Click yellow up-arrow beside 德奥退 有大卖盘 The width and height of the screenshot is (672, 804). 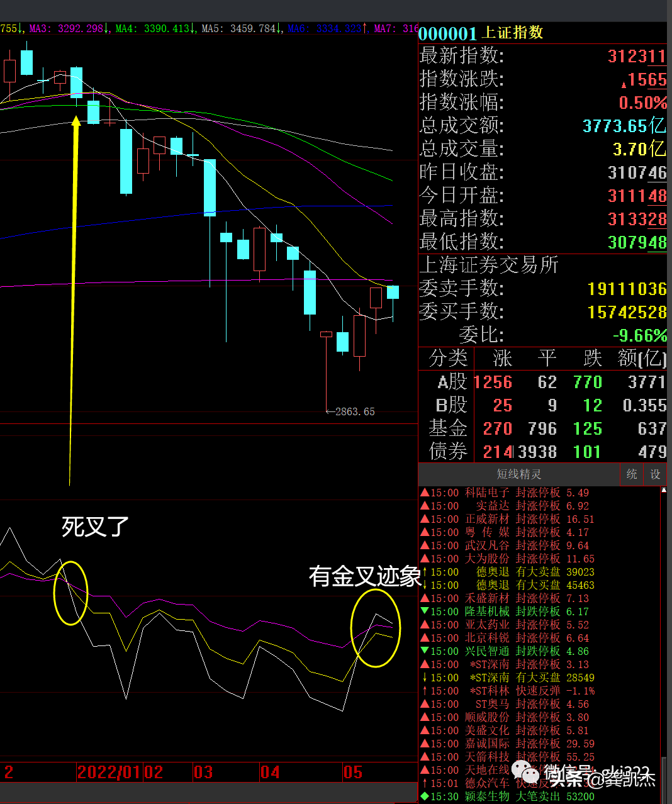(x=425, y=572)
